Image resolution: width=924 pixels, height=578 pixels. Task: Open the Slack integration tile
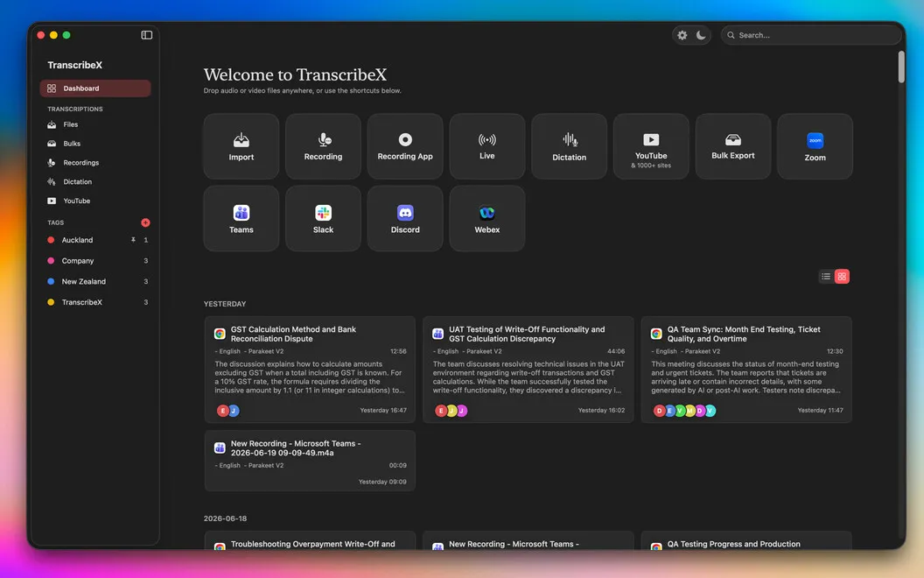pyautogui.click(x=323, y=219)
